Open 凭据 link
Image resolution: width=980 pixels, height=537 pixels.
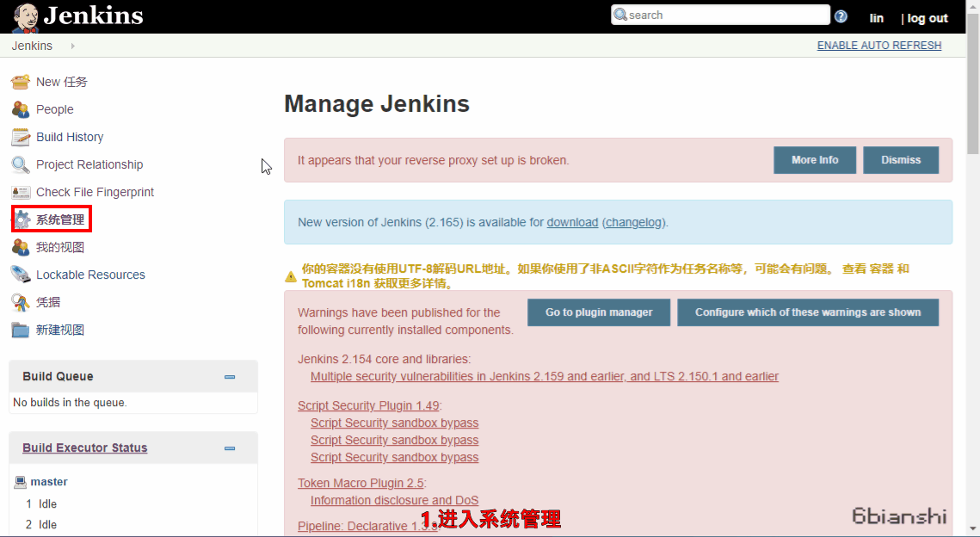(48, 302)
